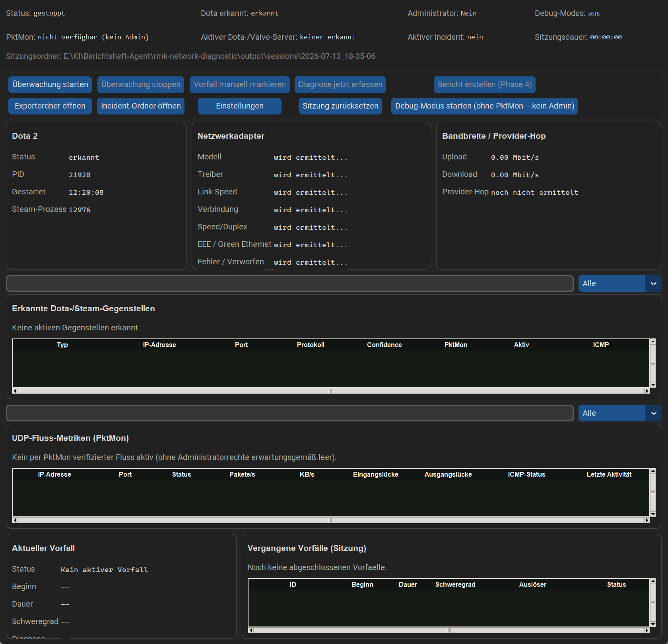This screenshot has width=668, height=644.
Task: Click Bericht erstellen (Phase 4)
Action: click(485, 85)
